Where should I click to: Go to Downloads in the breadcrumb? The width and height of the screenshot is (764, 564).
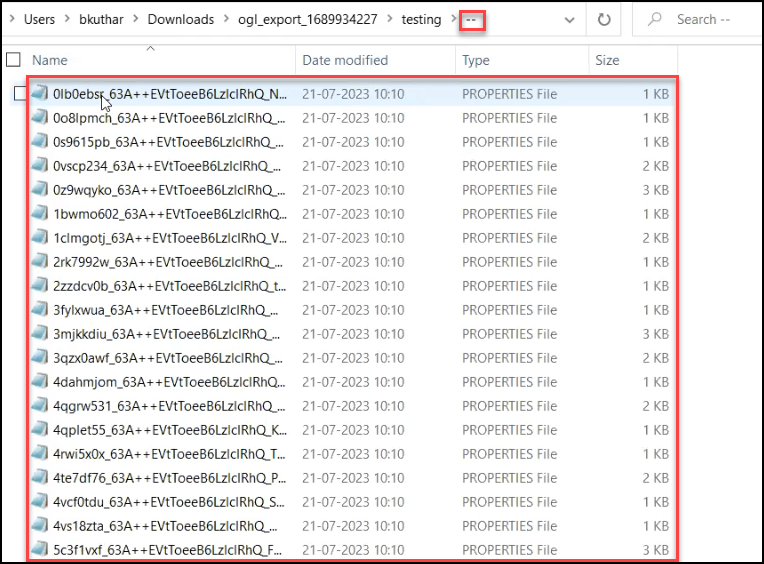click(x=181, y=19)
